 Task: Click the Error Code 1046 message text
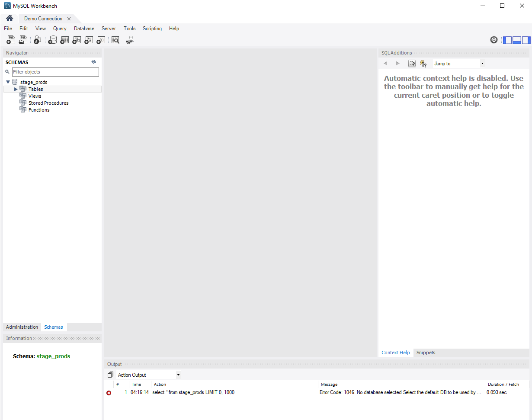tap(400, 393)
